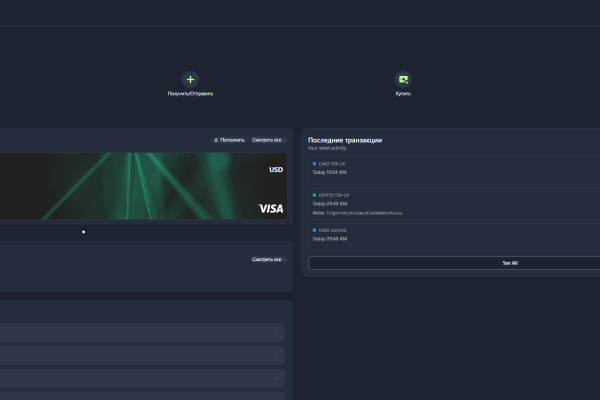Image resolution: width=600 pixels, height=400 pixels.
Task: Open the transaction dated Today 09:48 AM
Action: click(x=454, y=237)
